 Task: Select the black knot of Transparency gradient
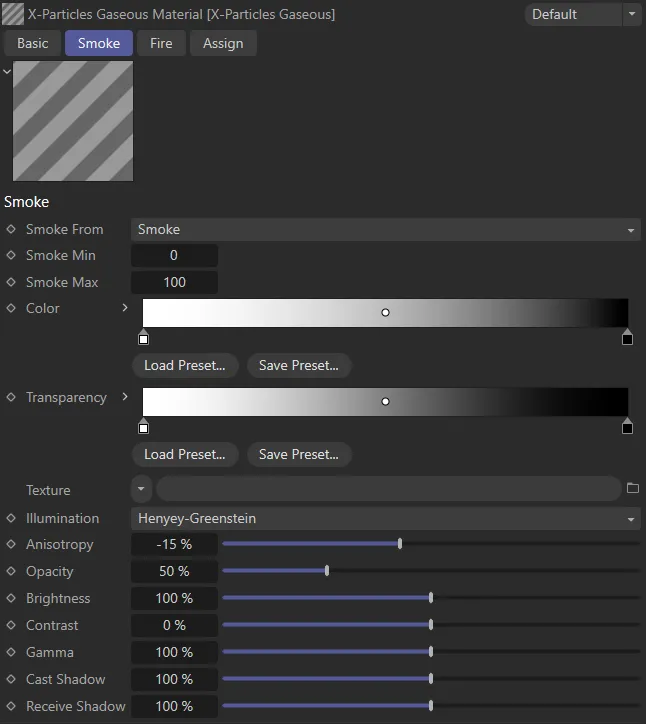(x=627, y=427)
